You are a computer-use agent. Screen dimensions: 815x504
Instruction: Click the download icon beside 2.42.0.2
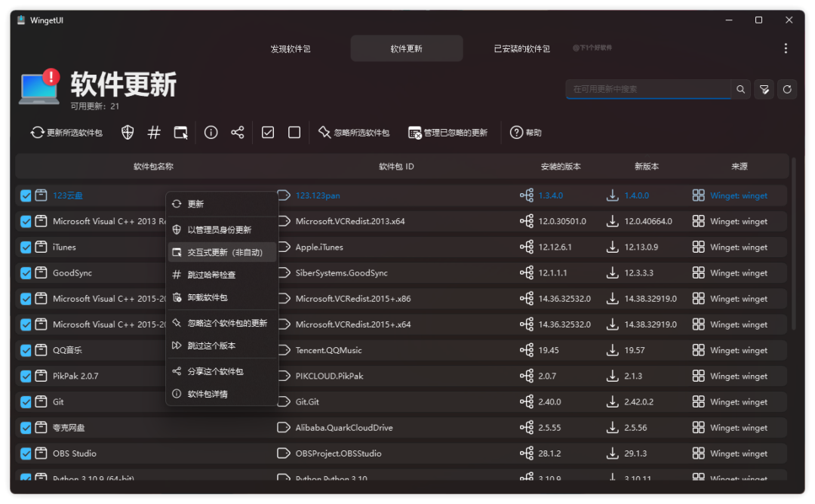[612, 401]
